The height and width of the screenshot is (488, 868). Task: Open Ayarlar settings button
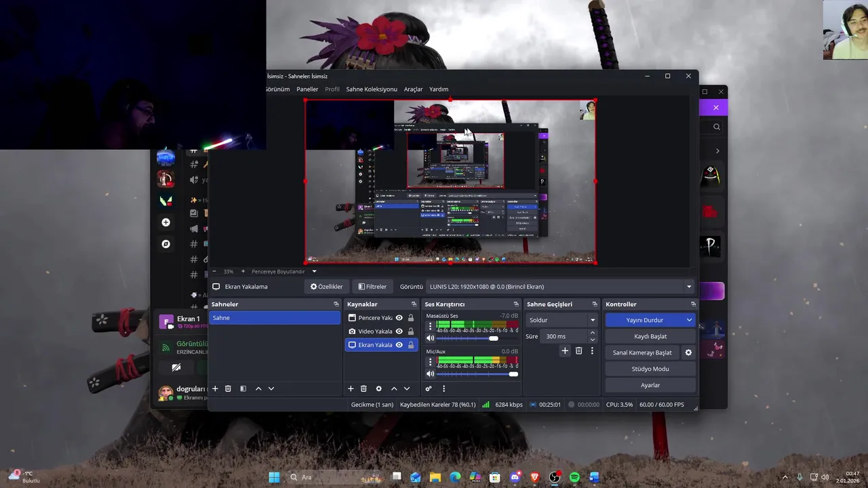coord(650,385)
